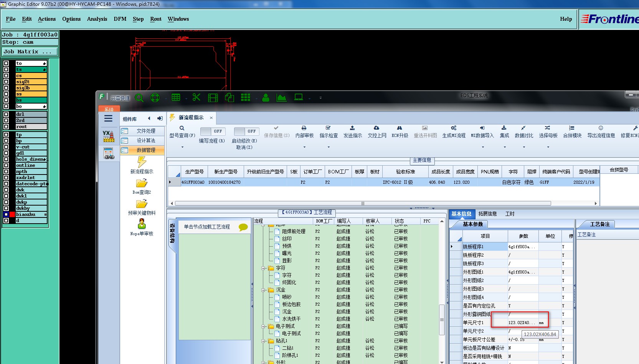Toggle checkbox for layer 'rout'
The height and width of the screenshot is (364, 639).
pos(6,127)
